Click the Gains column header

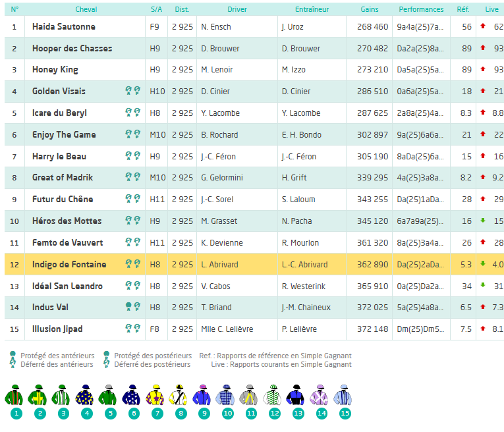tap(370, 10)
